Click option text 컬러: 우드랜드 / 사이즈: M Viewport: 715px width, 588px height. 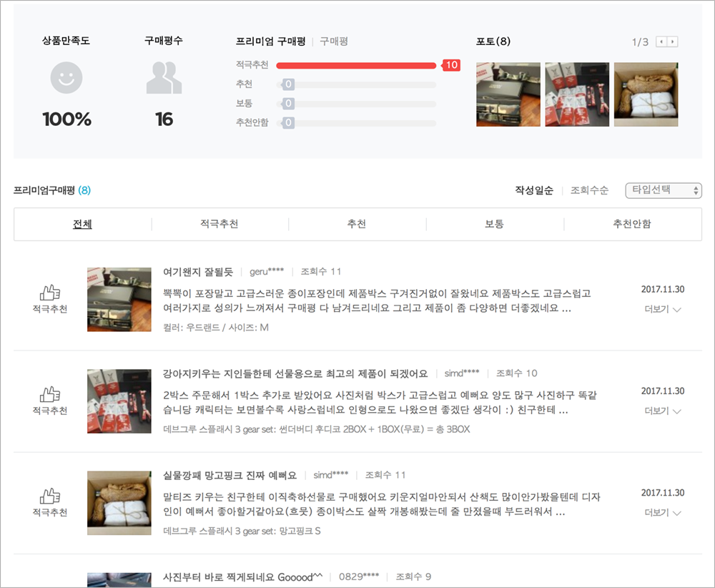click(216, 328)
